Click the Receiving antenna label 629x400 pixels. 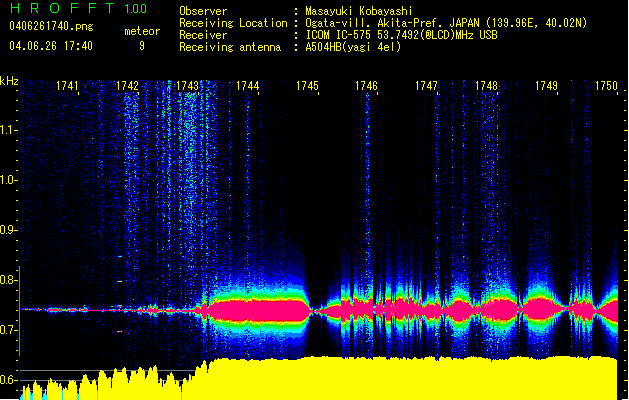click(230, 47)
